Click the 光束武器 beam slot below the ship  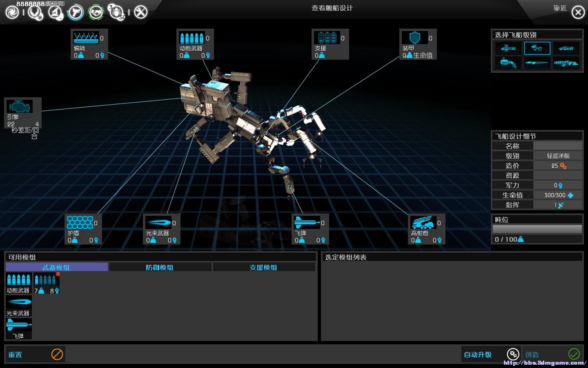(158, 222)
